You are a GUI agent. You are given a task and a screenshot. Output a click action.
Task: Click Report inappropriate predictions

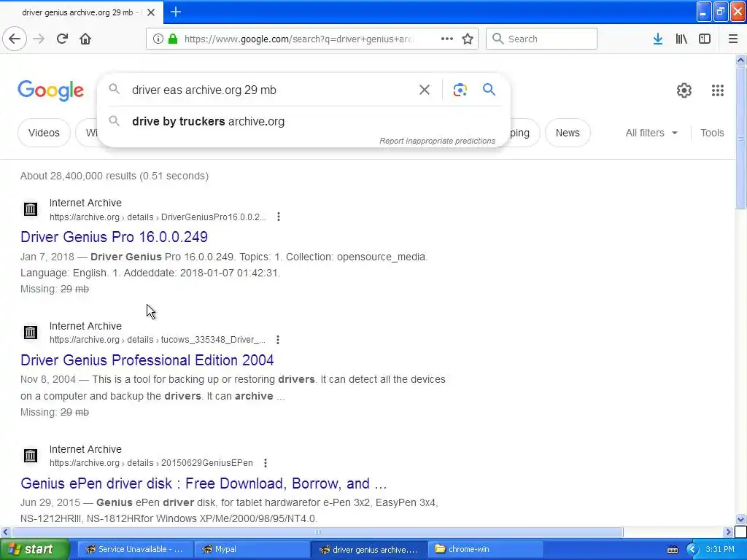point(438,141)
